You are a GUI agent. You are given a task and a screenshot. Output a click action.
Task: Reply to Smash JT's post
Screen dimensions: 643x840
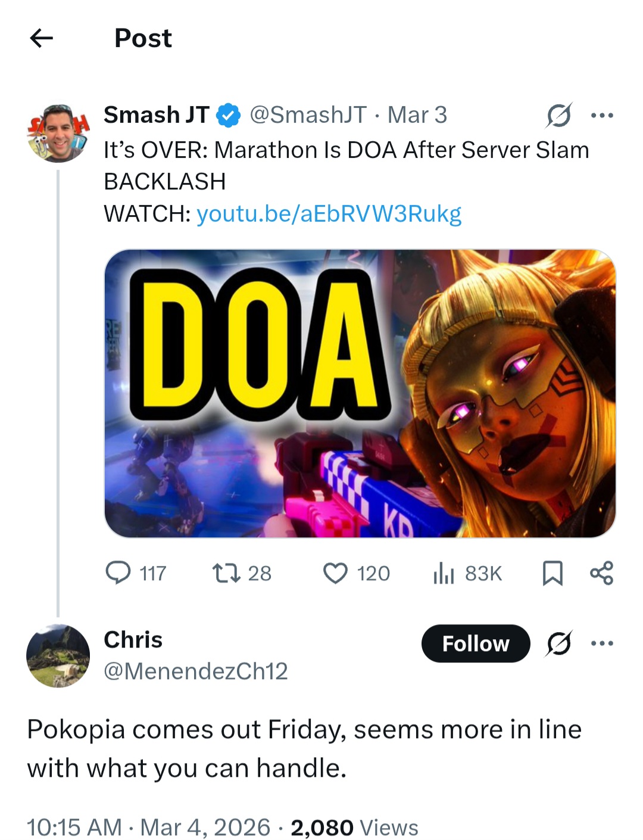pos(118,573)
